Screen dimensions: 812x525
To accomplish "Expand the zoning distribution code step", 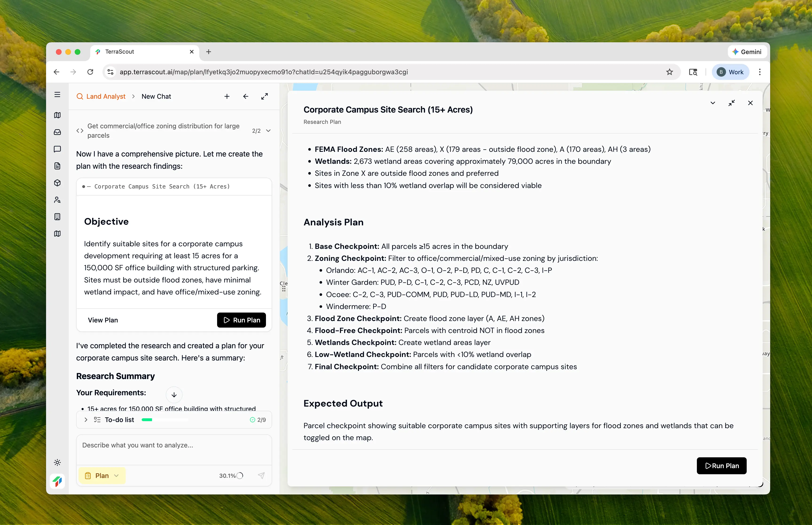I will coord(268,131).
